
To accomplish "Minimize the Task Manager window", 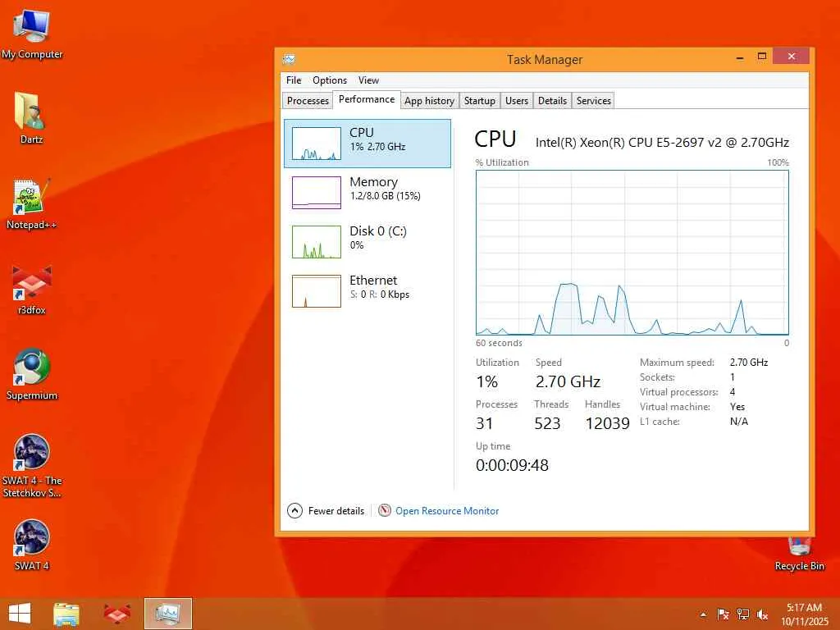I will pyautogui.click(x=740, y=57).
